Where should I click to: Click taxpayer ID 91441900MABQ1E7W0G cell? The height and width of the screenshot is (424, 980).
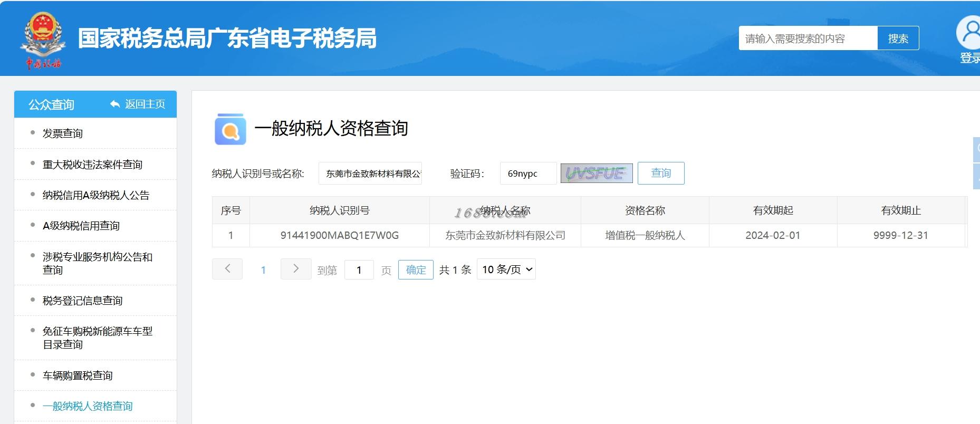340,235
